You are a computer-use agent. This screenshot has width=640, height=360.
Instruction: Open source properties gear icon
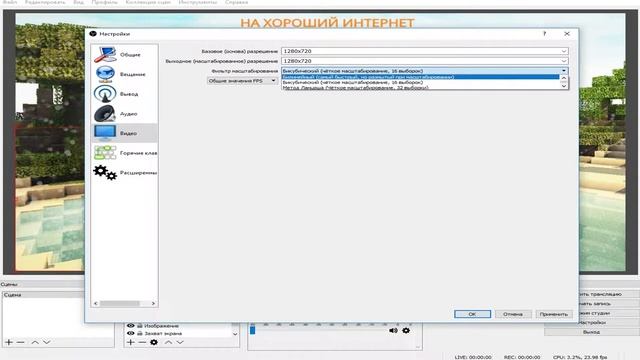(154, 342)
